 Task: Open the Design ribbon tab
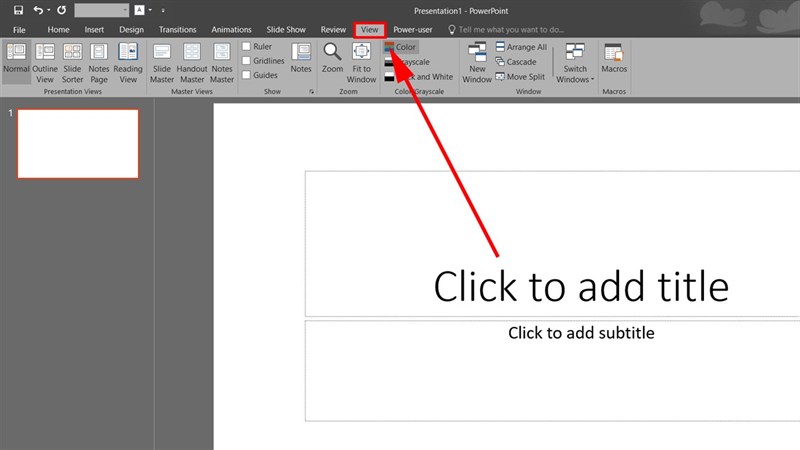point(131,30)
